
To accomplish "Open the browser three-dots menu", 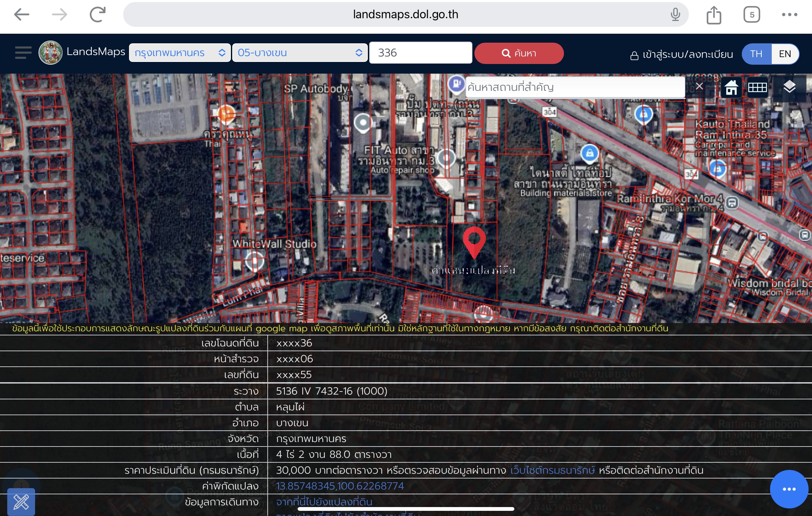I will coord(789,15).
